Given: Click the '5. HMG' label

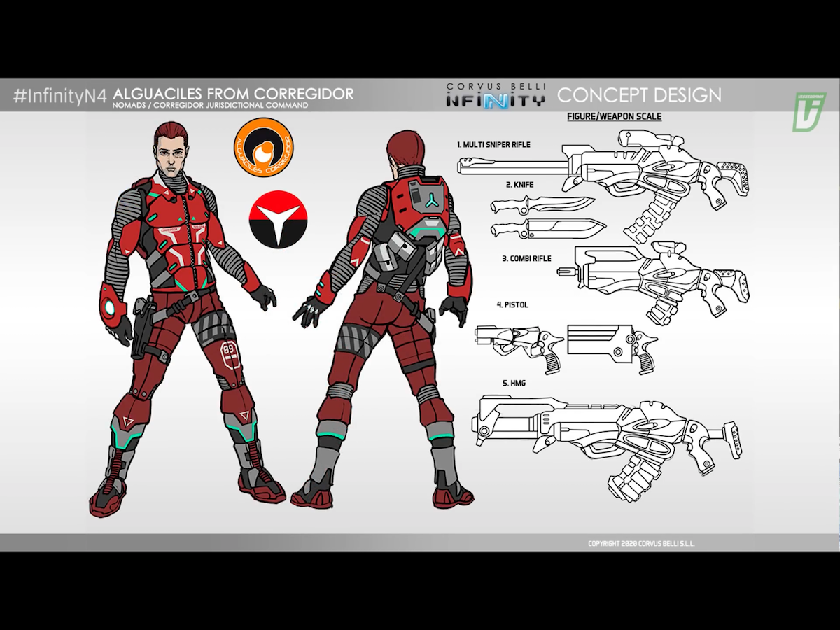Looking at the screenshot, I should pos(515,384).
